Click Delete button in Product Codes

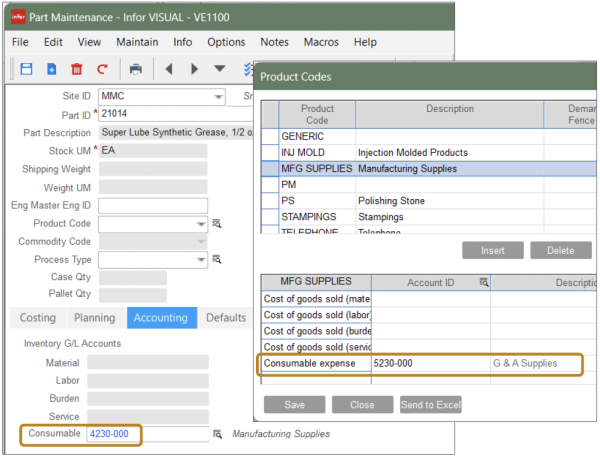tap(561, 250)
